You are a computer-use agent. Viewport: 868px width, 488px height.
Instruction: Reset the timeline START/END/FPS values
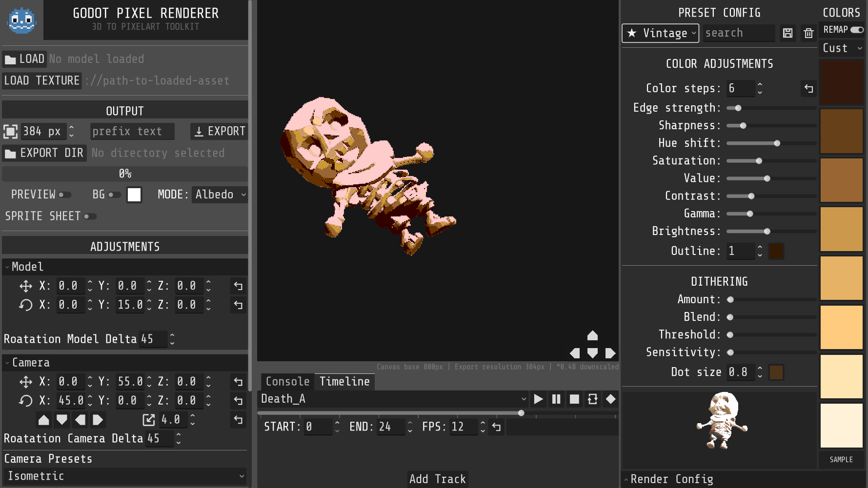(x=496, y=427)
